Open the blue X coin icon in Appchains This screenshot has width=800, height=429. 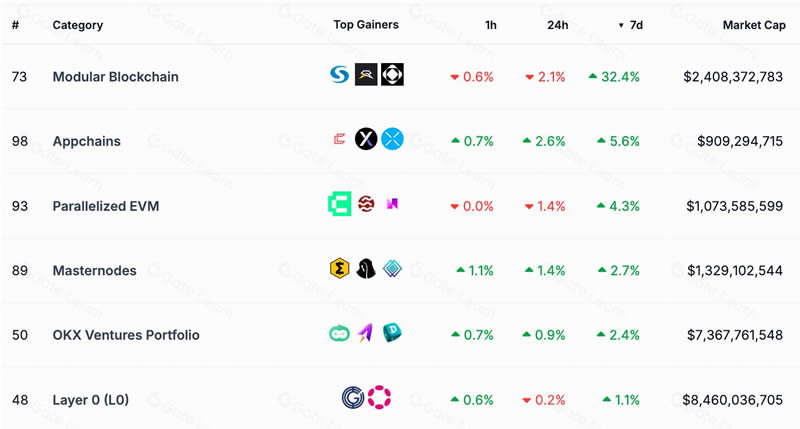tap(392, 139)
